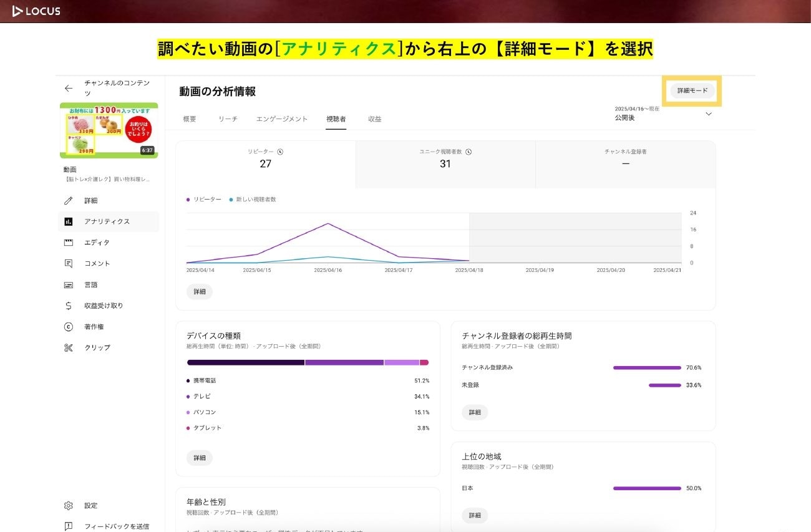Open the 言語 subtitles icon
The height and width of the screenshot is (532, 811).
tap(69, 285)
